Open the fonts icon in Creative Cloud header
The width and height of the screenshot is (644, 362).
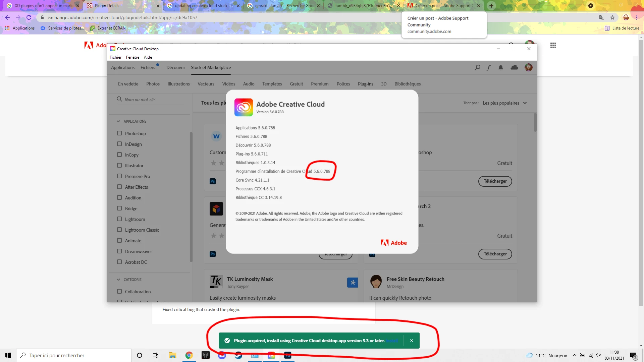point(489,68)
